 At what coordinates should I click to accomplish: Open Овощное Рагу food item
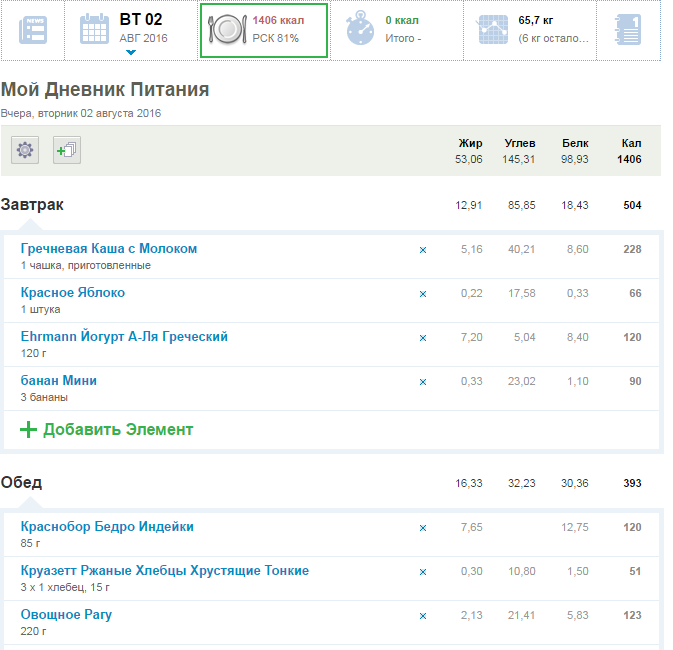coord(66,614)
